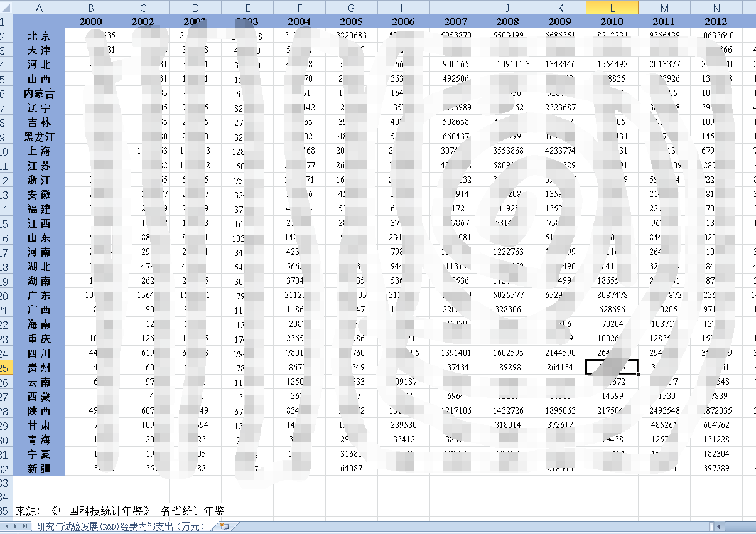Click cell containing 70204
Viewport: 756px width, 534px height.
tap(612, 324)
